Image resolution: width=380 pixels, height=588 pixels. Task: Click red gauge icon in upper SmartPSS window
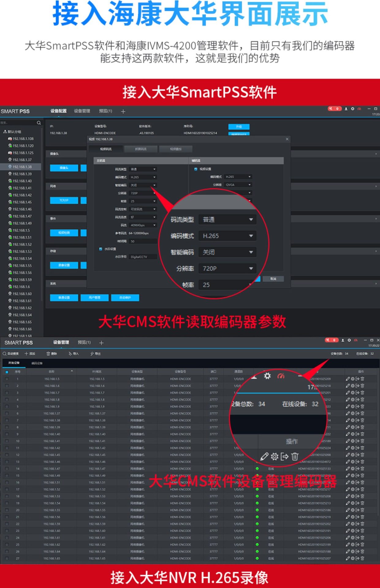[x=359, y=109]
